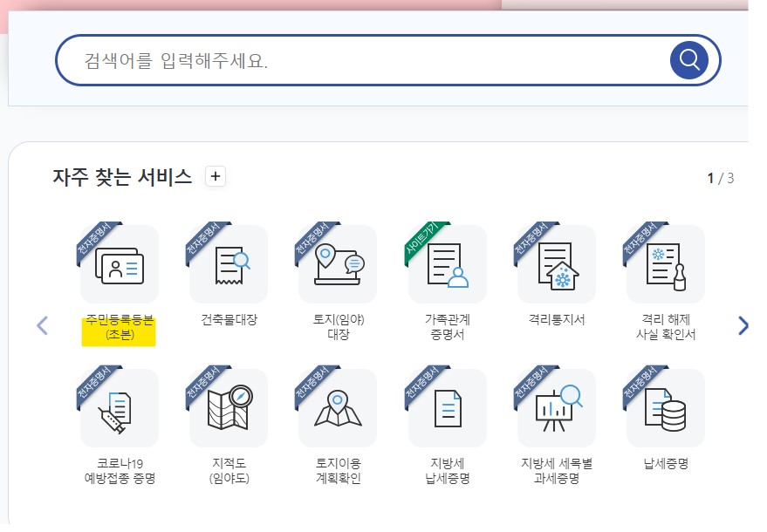
Task: Open the 코로나19 예방접종 증명 syringe icon
Action: (x=120, y=408)
